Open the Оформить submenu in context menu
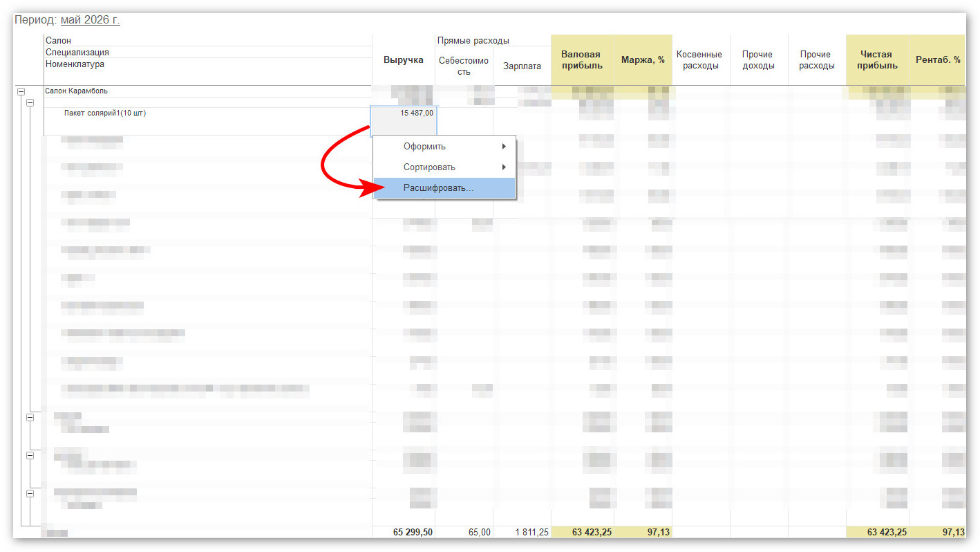Image resolution: width=980 pixels, height=552 pixels. coord(444,147)
